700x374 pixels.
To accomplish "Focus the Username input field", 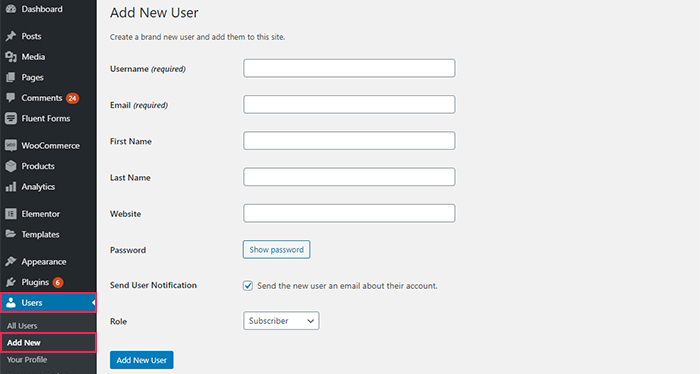I will click(x=349, y=68).
